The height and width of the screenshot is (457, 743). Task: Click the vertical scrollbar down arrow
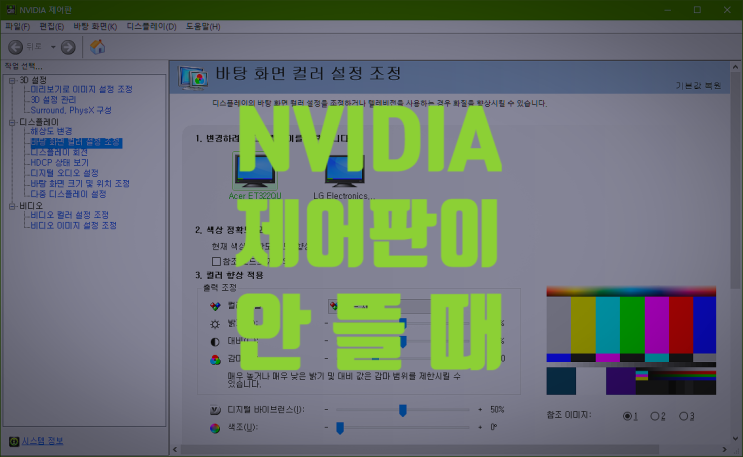(735, 439)
